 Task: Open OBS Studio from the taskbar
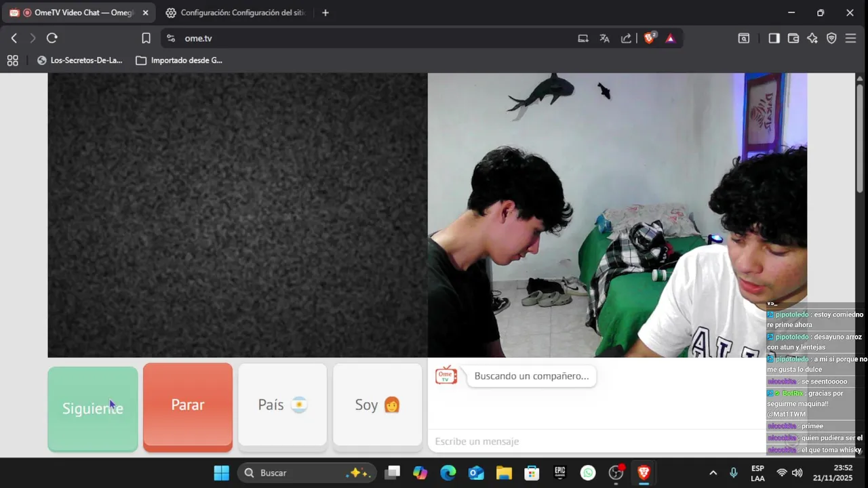616,473
